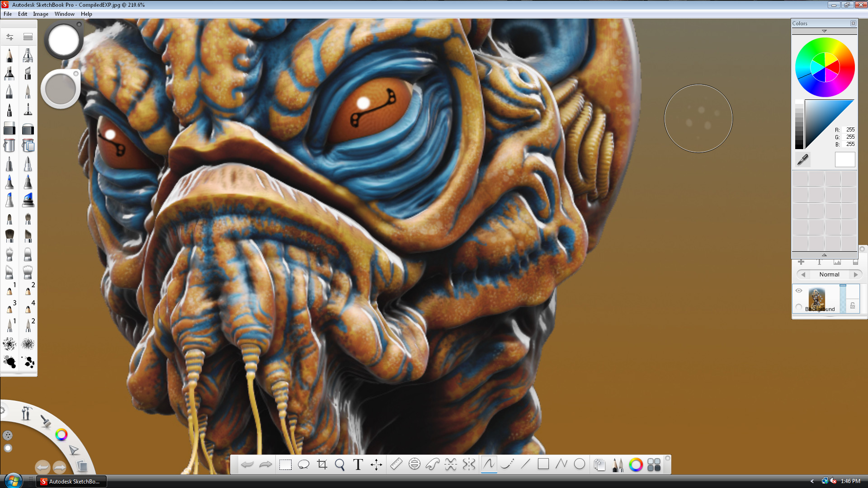Screen dimensions: 868x488
Task: Open Brush Properties sliders icon
Action: 9,37
